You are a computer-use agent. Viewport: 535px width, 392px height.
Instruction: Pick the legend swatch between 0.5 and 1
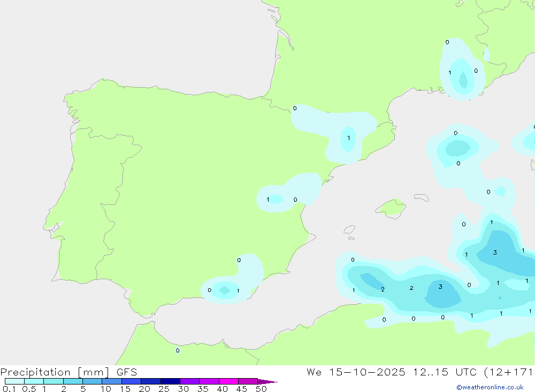[x=34, y=381]
